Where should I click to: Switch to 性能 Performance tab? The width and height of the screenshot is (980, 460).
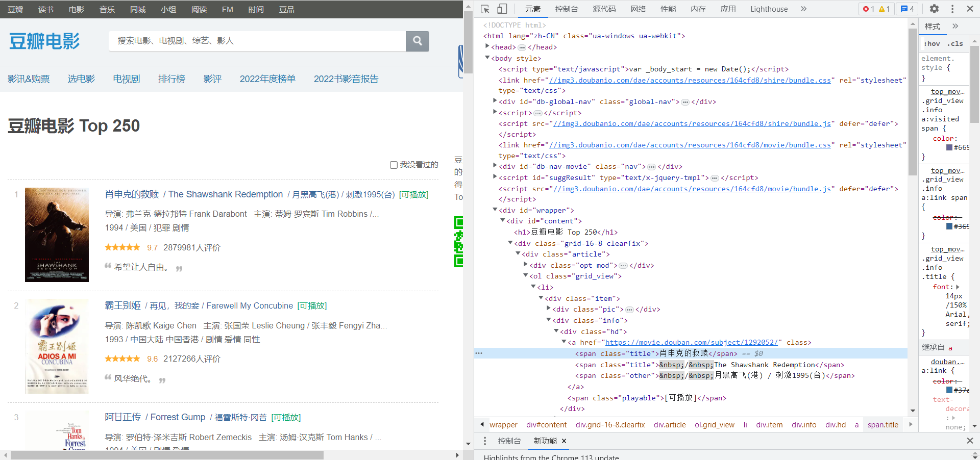point(668,9)
